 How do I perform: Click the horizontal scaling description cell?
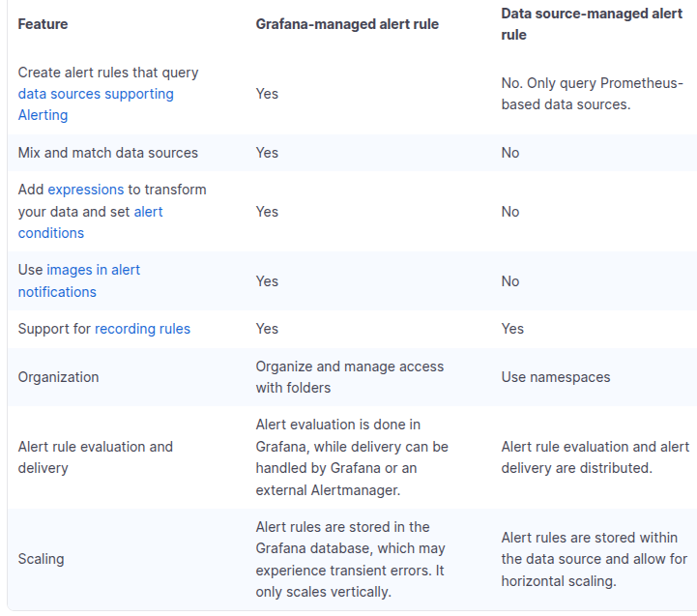pos(595,559)
